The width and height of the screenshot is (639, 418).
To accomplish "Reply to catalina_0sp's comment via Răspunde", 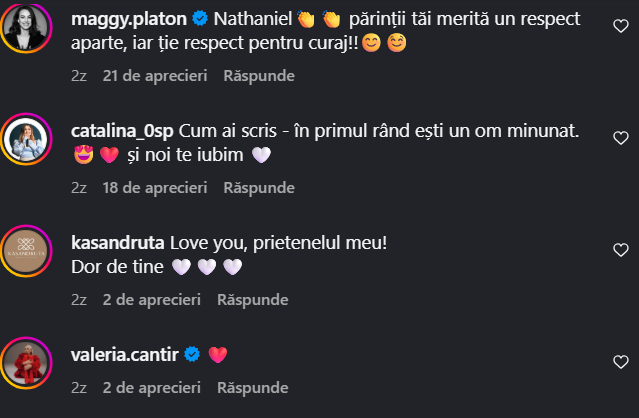I will click(259, 187).
